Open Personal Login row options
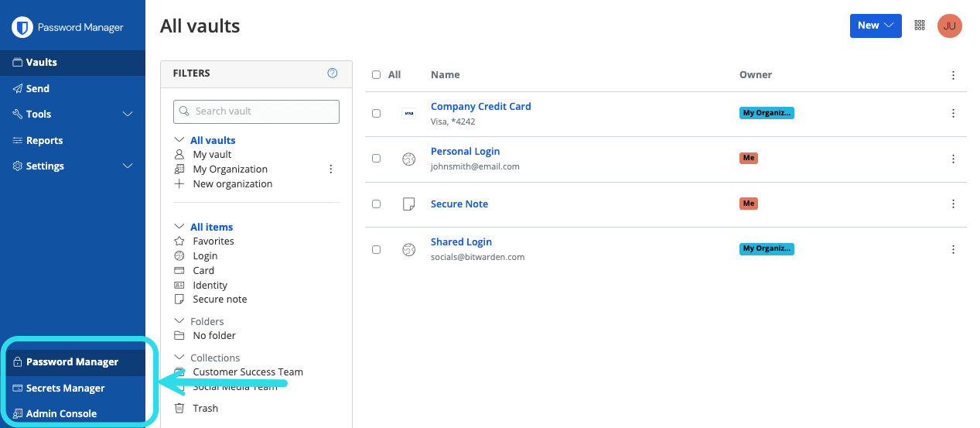 pos(953,159)
